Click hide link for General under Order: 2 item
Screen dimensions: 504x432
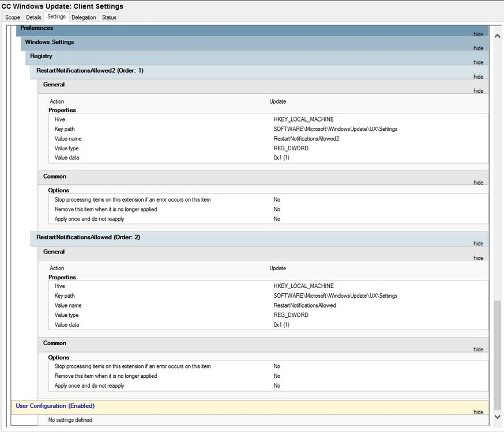click(478, 258)
